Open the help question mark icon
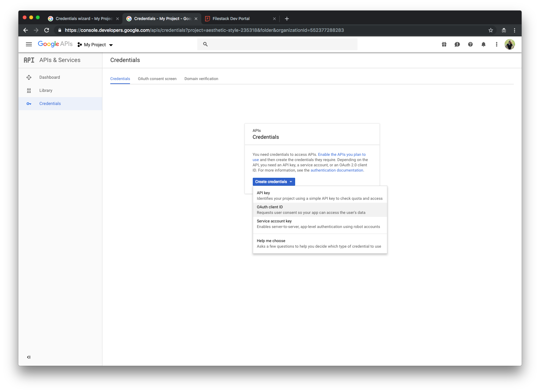 tap(470, 44)
